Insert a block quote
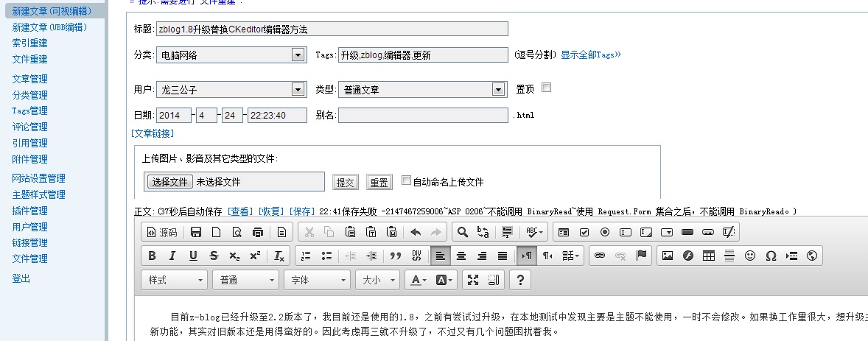Viewport: 868px width, 341px height. tap(395, 256)
